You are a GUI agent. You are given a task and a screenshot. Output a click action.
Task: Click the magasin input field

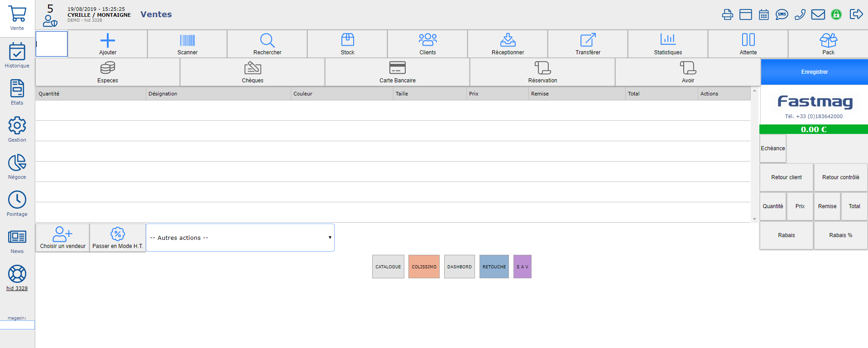point(17,325)
